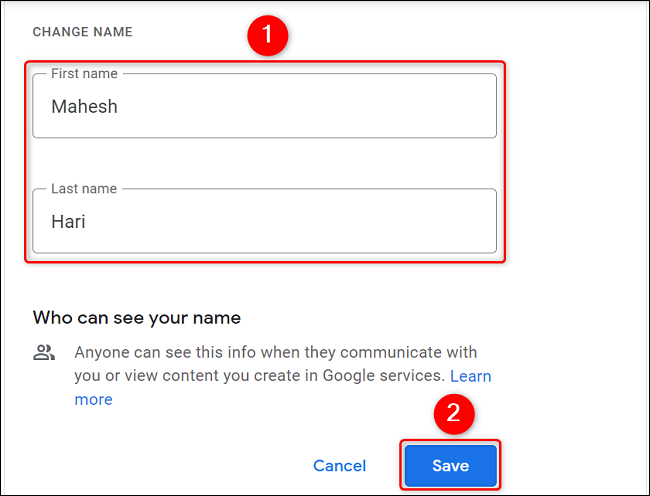The image size is (650, 496).
Task: Click the red annotation badge number 2
Action: 453,411
